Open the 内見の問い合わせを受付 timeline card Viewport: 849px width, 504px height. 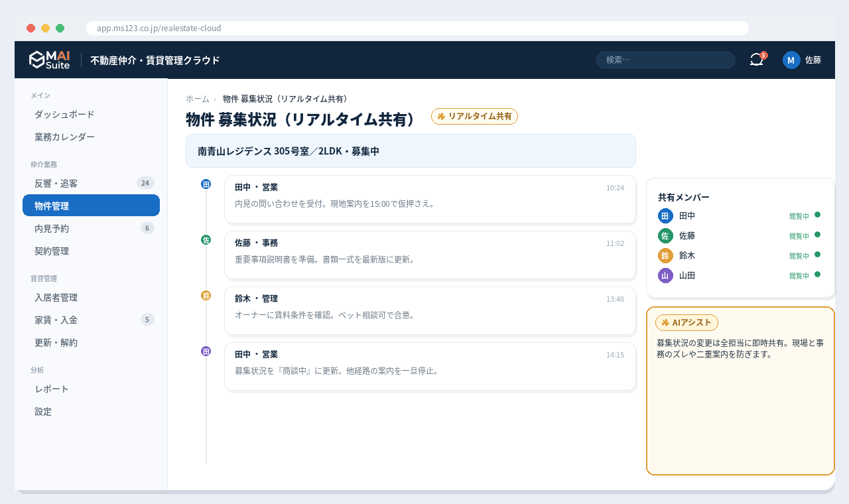(x=430, y=199)
